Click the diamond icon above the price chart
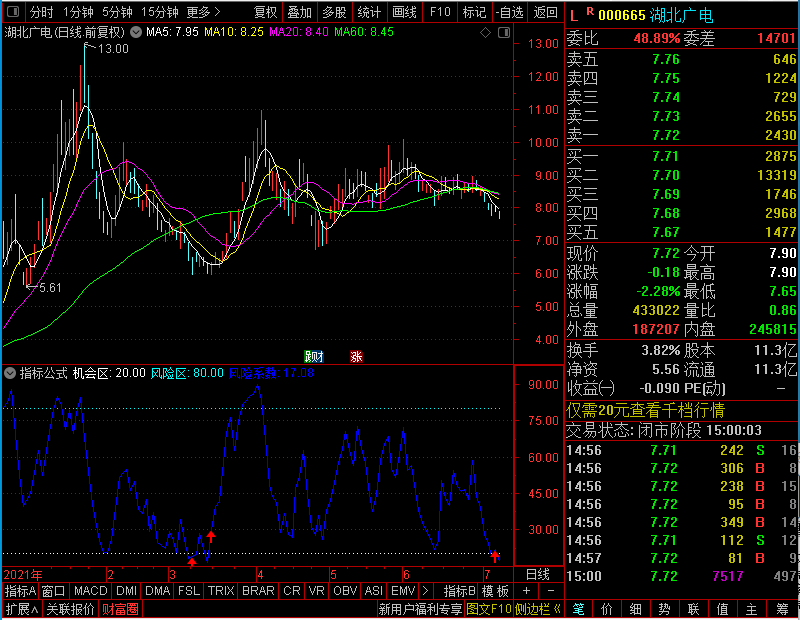Screen dimensions: 800x620 485,33
